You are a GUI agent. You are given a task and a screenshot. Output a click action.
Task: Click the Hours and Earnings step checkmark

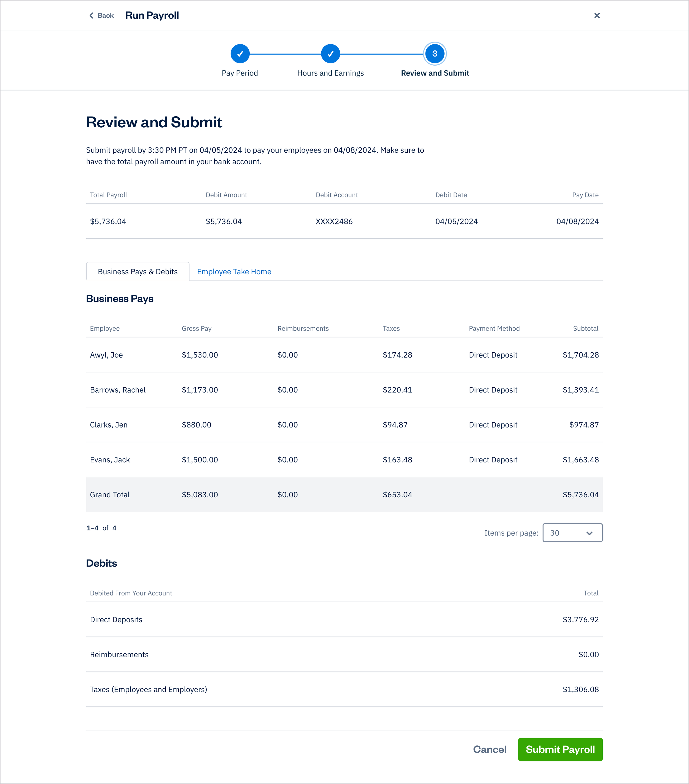(330, 54)
